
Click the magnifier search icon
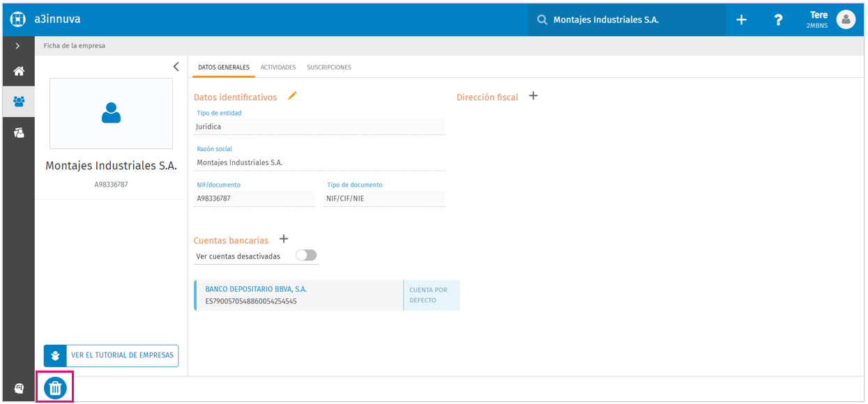tap(542, 20)
